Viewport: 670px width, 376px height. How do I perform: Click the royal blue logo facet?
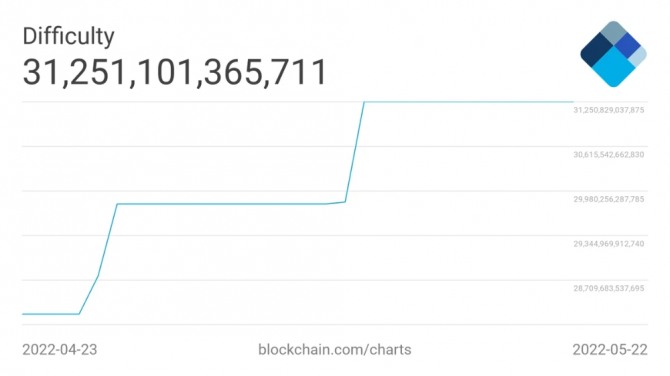point(628,45)
